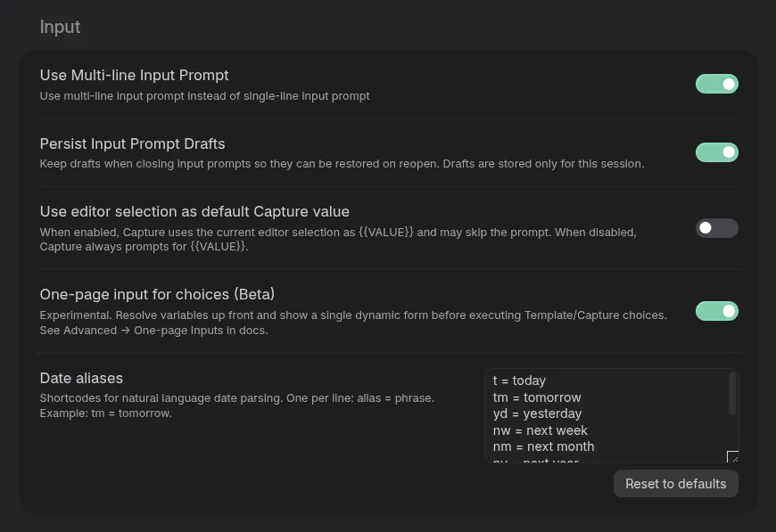This screenshot has height=532, width=776.
Task: Click the "Input" section heading
Action: click(x=60, y=27)
